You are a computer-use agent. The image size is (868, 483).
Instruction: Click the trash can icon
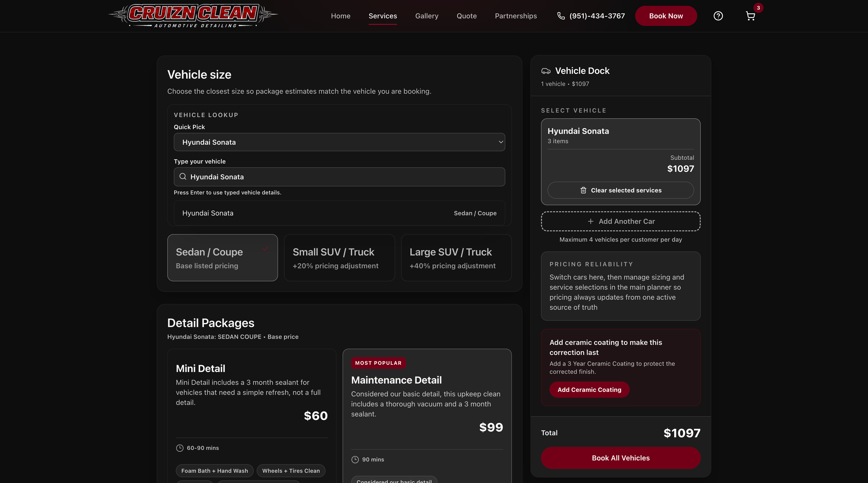[x=583, y=190]
